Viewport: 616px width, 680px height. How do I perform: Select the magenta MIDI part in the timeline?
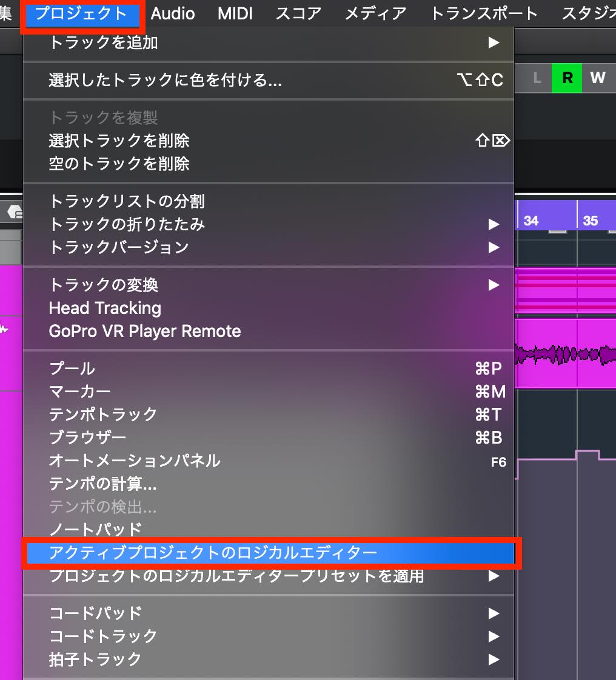coord(565,290)
